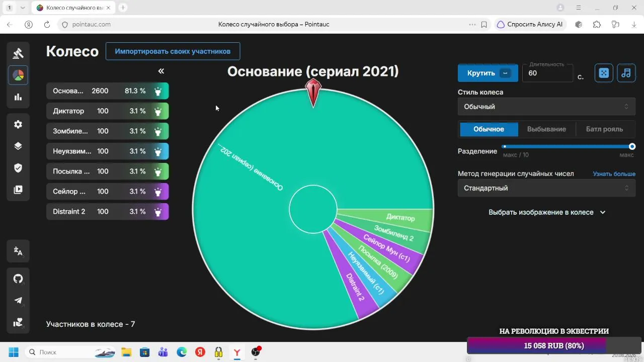This screenshot has height=362, width=644.
Task: Bookmark the page in address bar
Action: (x=484, y=24)
